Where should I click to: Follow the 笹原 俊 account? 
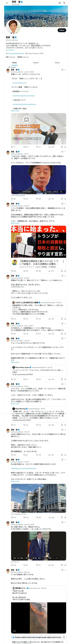(62, 30)
